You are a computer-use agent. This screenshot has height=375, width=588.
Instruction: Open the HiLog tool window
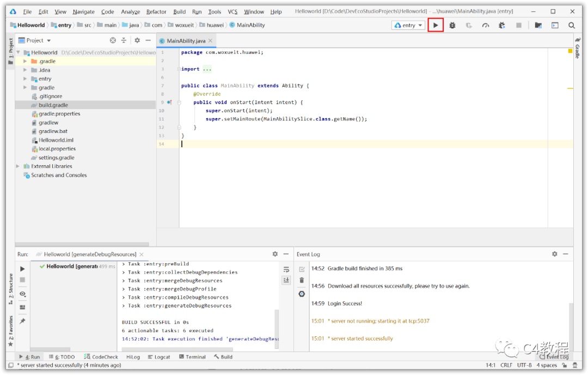[x=133, y=357]
